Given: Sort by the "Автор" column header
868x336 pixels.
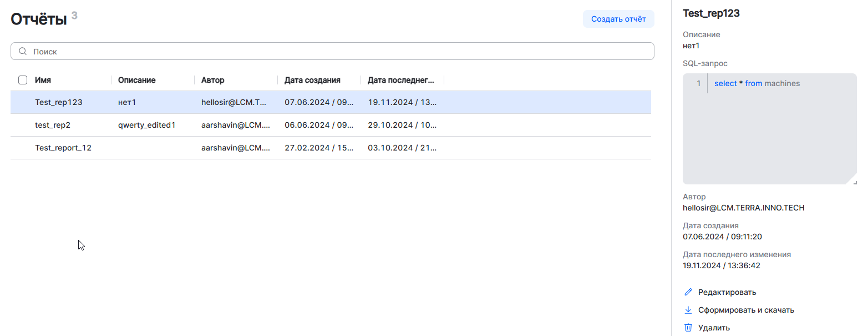Looking at the screenshot, I should (213, 80).
